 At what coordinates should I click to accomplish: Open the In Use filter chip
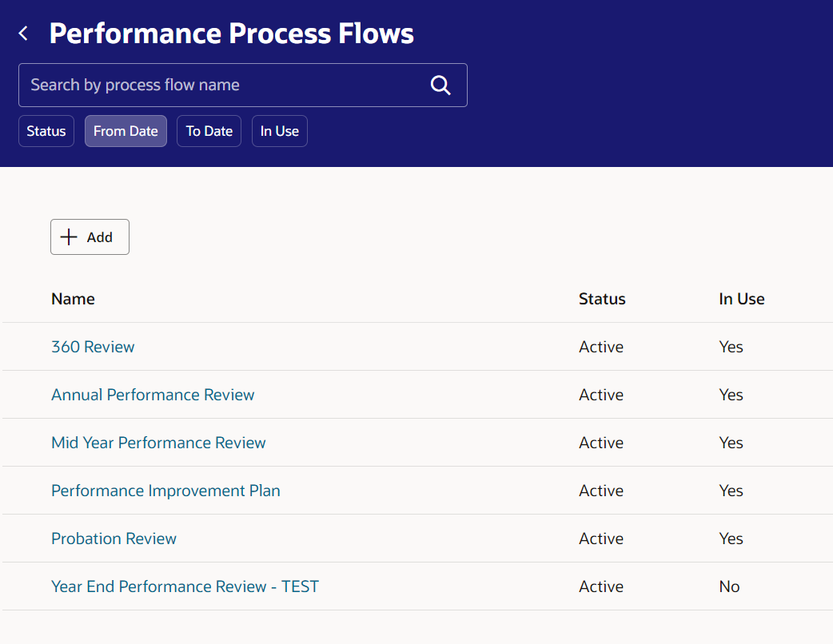280,131
